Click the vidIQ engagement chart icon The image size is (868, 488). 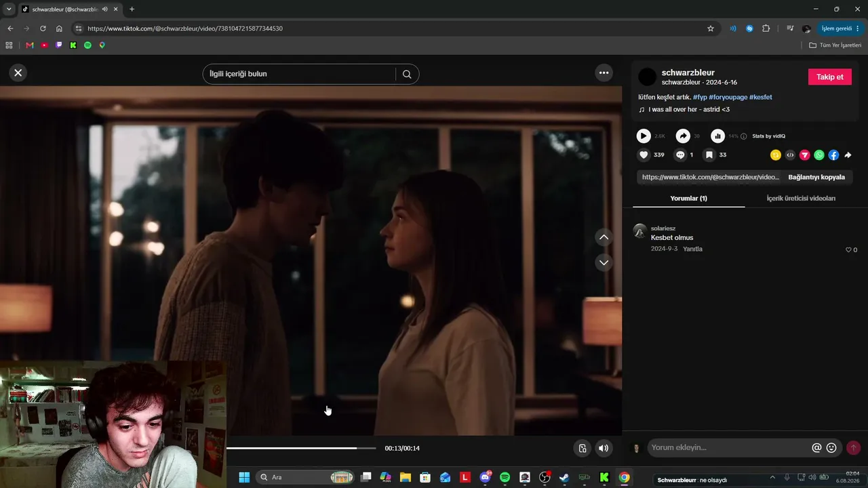717,136
